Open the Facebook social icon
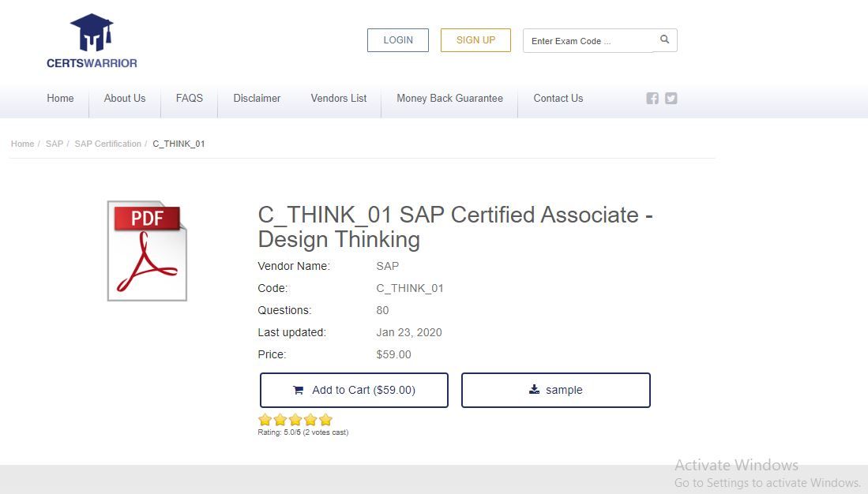The width and height of the screenshot is (868, 494). tap(652, 98)
